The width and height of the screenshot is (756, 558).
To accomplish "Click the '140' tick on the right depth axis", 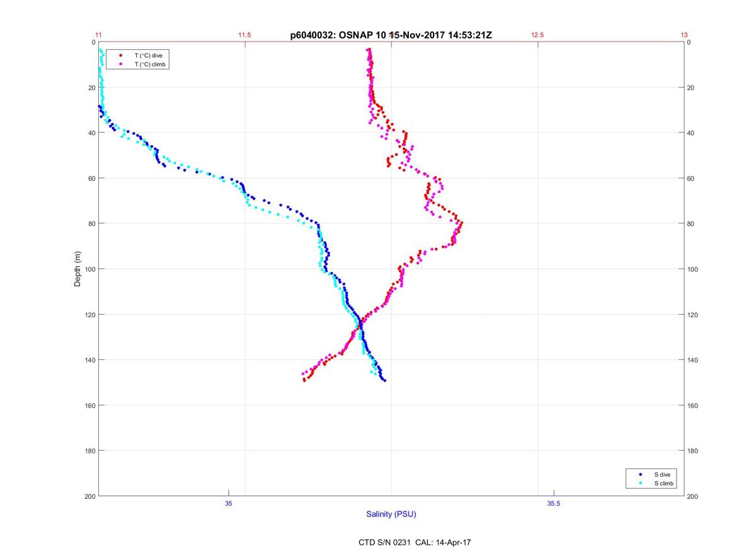I will (x=693, y=360).
